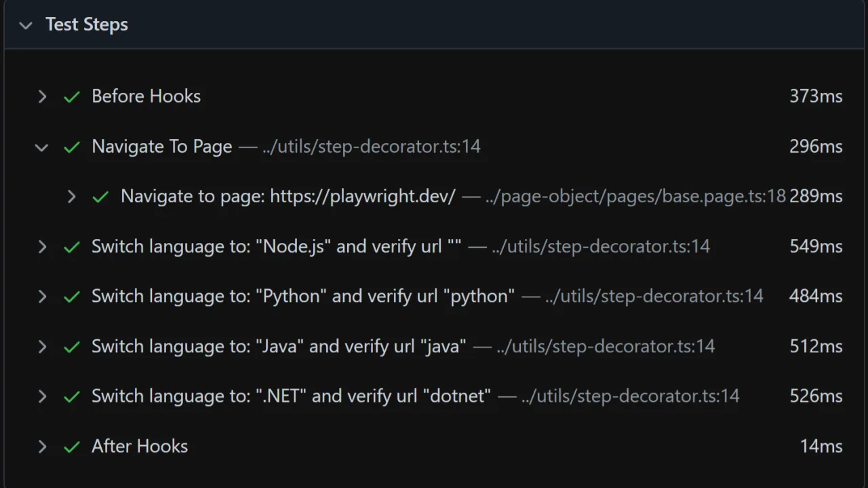Image resolution: width=868 pixels, height=488 pixels.
Task: Click the 526ms duration value
Action: click(x=816, y=396)
